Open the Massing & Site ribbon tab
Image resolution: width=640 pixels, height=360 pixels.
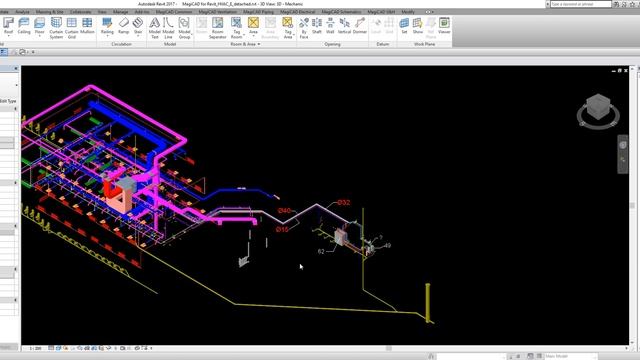pyautogui.click(x=49, y=12)
